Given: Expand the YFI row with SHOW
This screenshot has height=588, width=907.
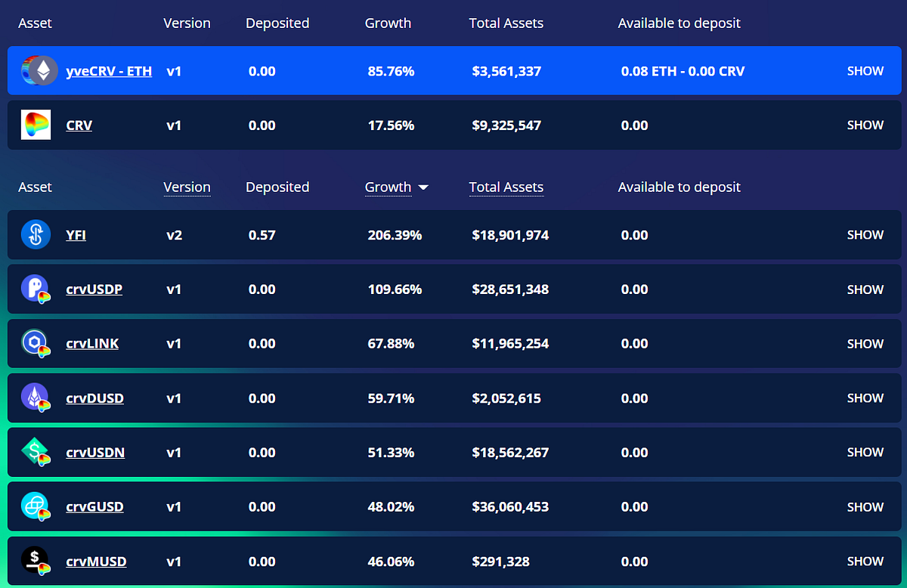Looking at the screenshot, I should (865, 235).
